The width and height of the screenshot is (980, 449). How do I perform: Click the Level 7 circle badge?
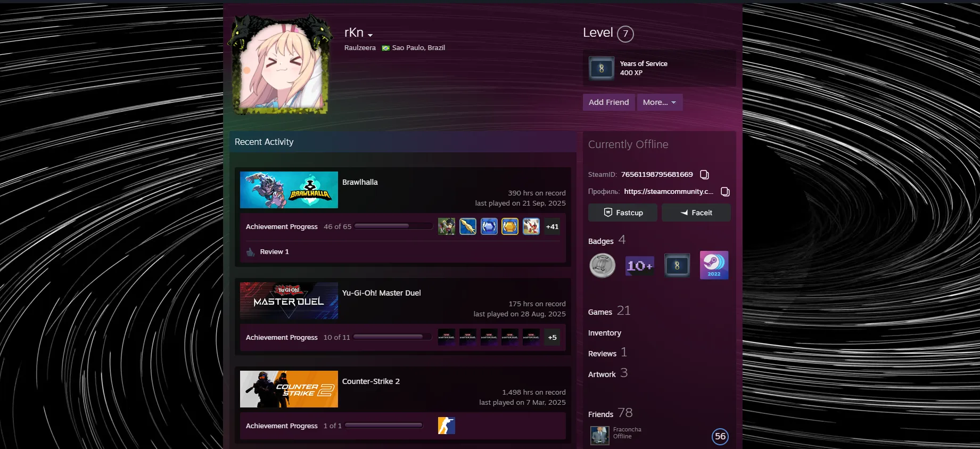point(625,34)
